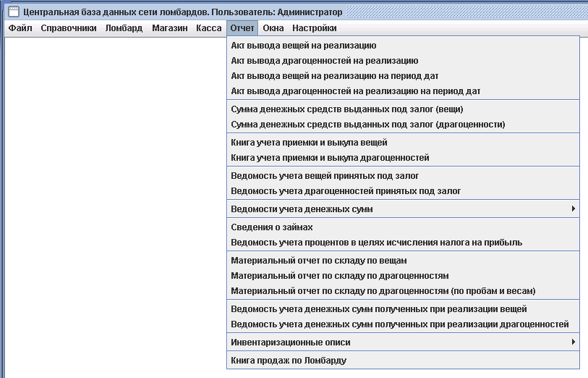Open the Магазин menu
The width and height of the screenshot is (588, 378).
(170, 28)
